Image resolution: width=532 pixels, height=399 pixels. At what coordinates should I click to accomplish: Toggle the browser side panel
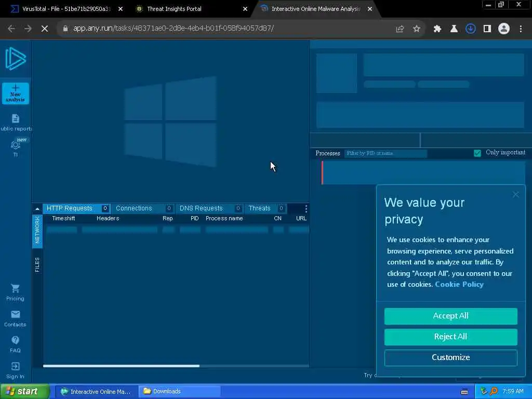pyautogui.click(x=487, y=29)
